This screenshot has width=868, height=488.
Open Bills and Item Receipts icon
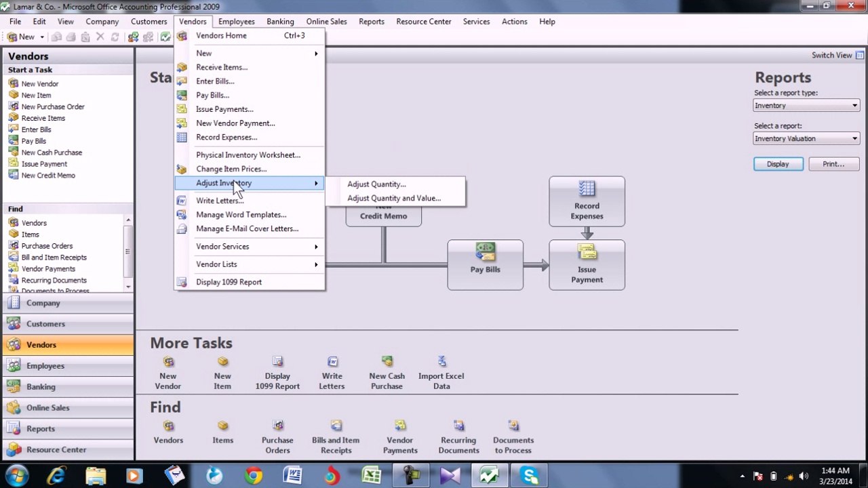point(336,426)
